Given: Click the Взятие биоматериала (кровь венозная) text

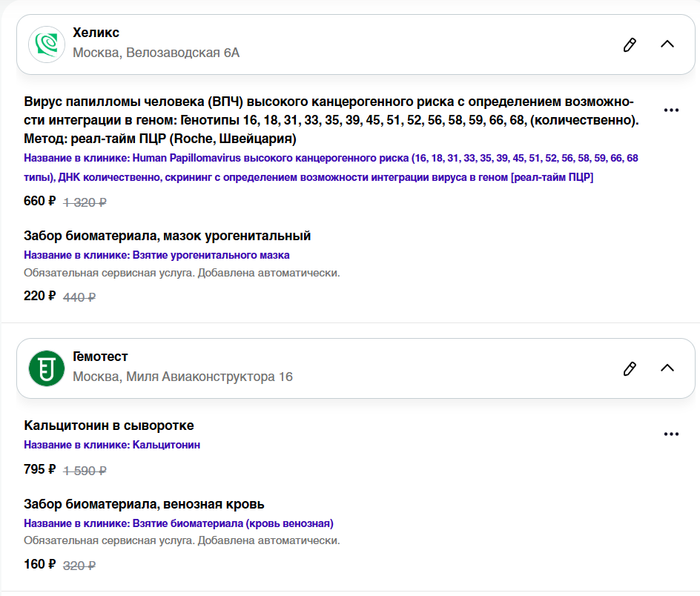Looking at the screenshot, I should pyautogui.click(x=178, y=523).
